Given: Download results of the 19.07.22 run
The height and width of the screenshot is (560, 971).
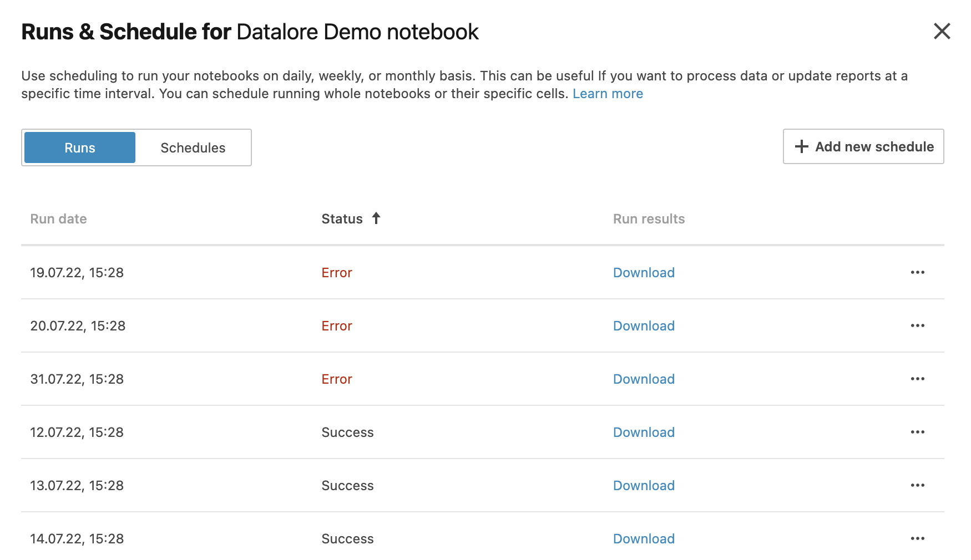Looking at the screenshot, I should pyautogui.click(x=644, y=272).
